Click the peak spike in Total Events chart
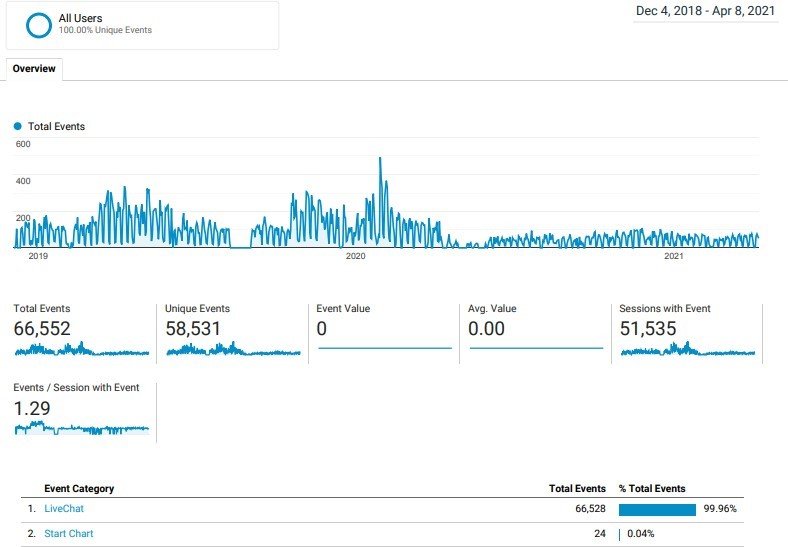This screenshot has width=788, height=547. 380,158
